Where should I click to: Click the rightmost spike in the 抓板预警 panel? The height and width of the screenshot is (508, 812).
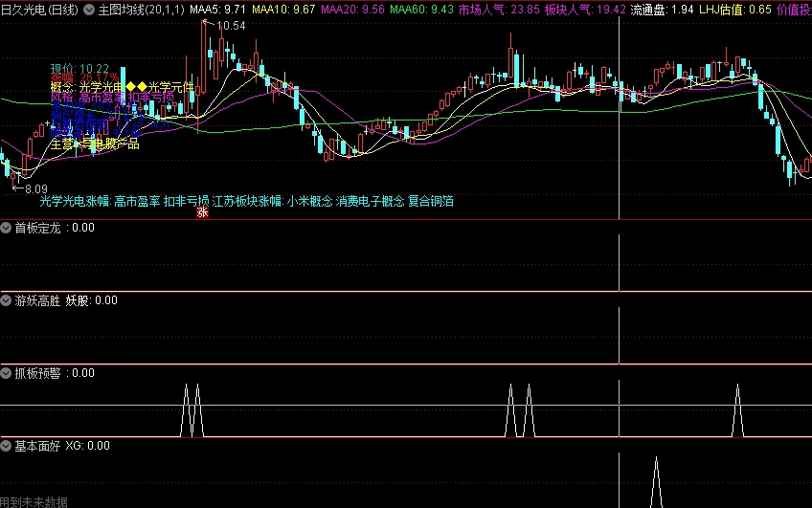point(737,410)
